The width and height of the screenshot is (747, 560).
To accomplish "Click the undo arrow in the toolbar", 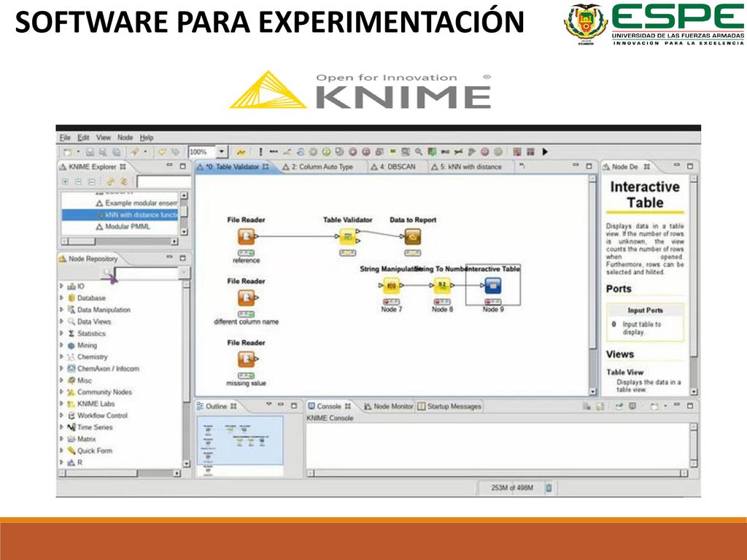I will (163, 152).
